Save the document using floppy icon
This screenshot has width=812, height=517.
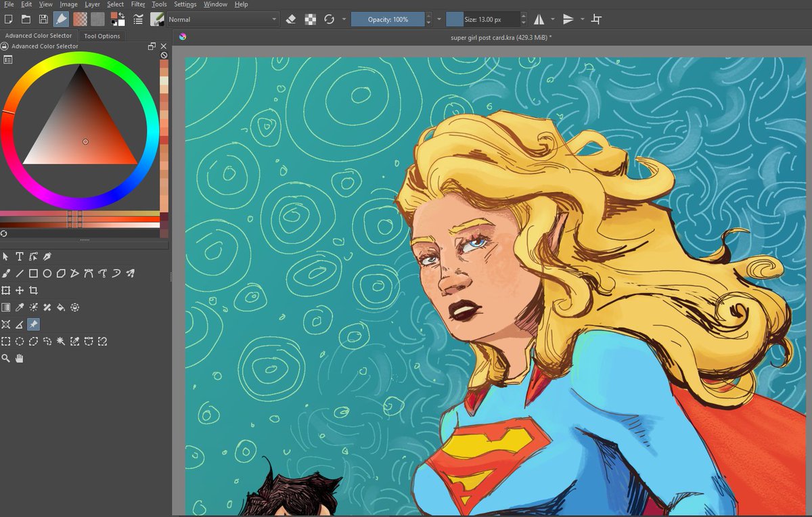pos(43,19)
